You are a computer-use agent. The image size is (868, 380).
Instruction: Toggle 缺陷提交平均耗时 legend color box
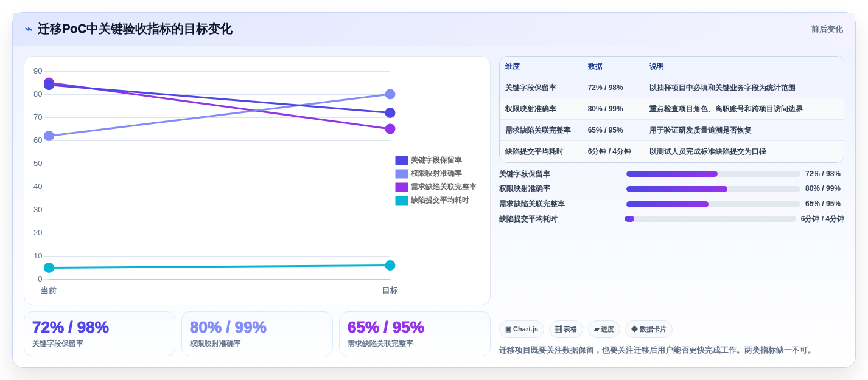(402, 201)
